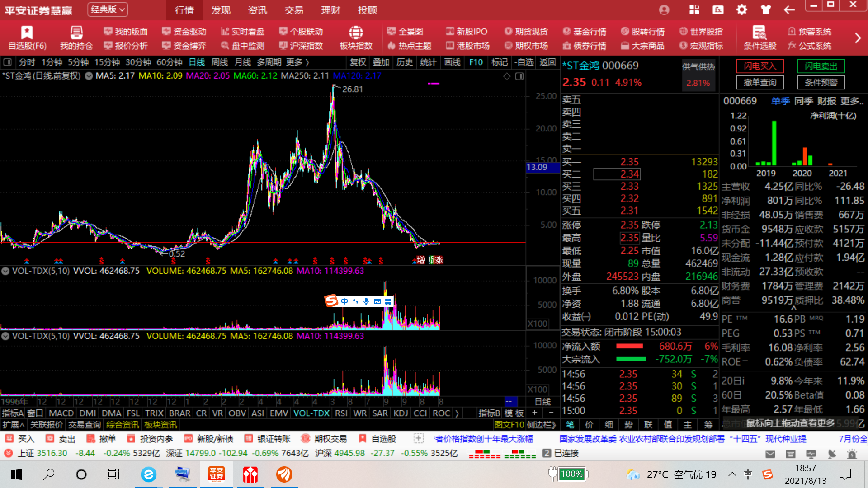Open Windows Start menu
This screenshot has height=488, width=868.
[x=16, y=474]
